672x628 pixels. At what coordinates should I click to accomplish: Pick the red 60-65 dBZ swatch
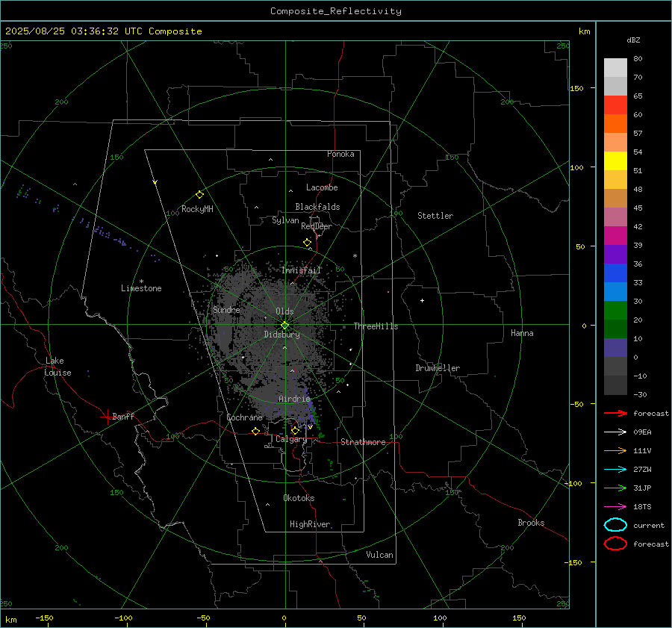point(615,105)
